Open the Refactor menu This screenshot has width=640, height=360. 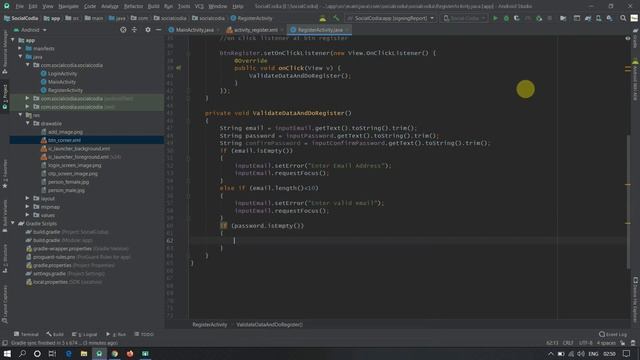(133, 6)
